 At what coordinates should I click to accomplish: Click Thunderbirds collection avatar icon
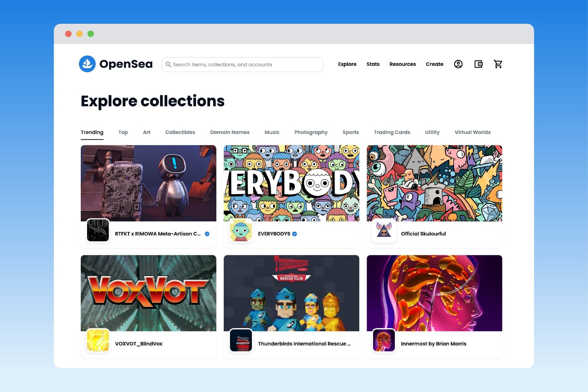tap(241, 340)
